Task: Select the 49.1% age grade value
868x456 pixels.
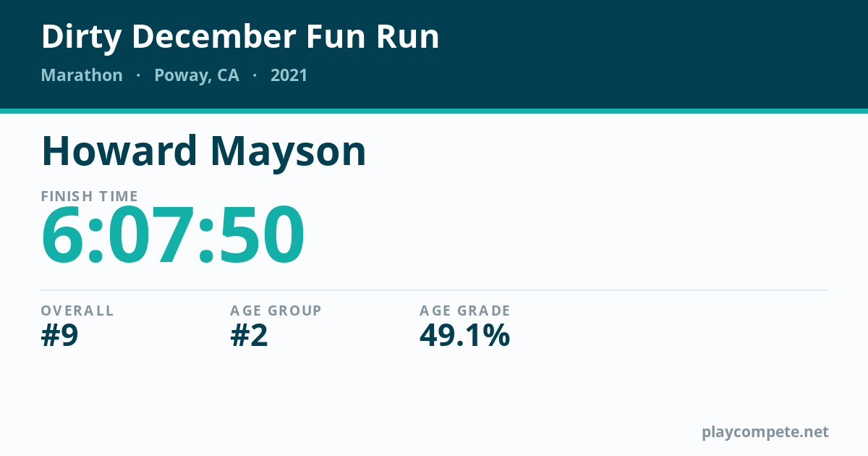Action: tap(465, 336)
